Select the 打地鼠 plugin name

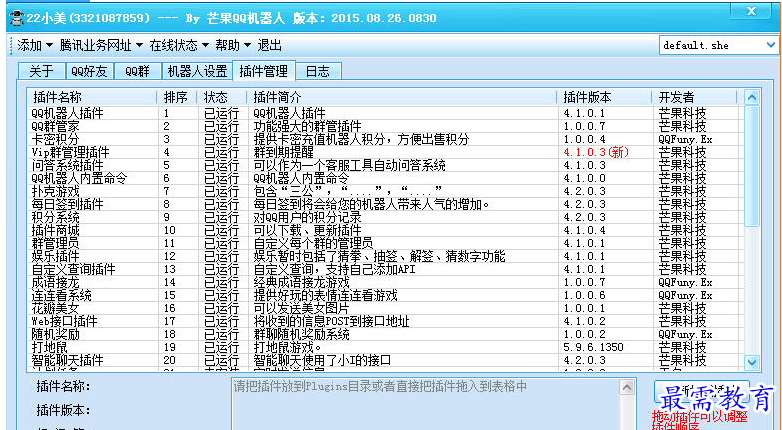[x=49, y=347]
